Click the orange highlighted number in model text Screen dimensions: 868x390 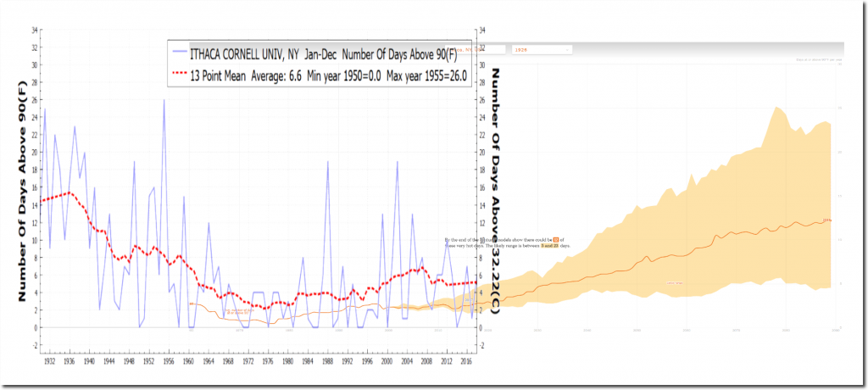[556, 240]
